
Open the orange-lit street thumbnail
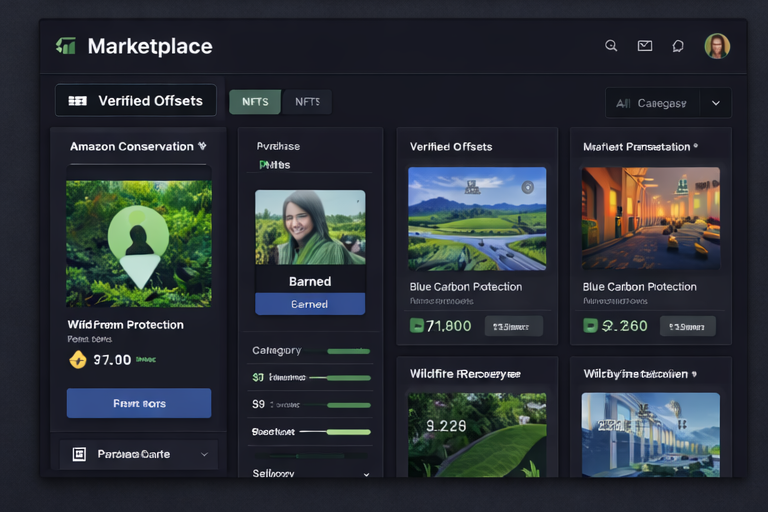(x=650, y=219)
